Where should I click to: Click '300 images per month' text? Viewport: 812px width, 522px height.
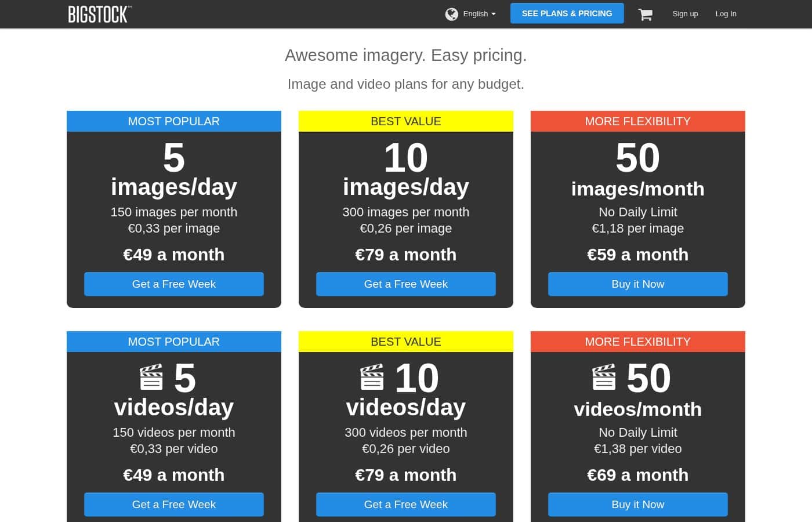[406, 212]
